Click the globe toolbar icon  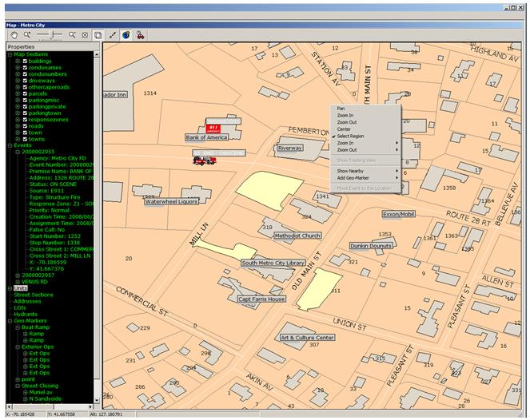point(126,35)
